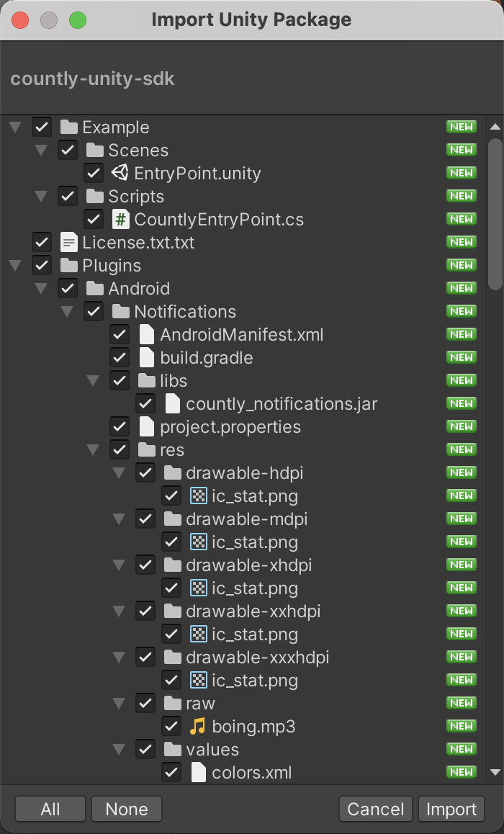This screenshot has height=834, width=504.
Task: Click the C# script icon next to CountlyEntryPoint.cs
Action: (x=121, y=219)
